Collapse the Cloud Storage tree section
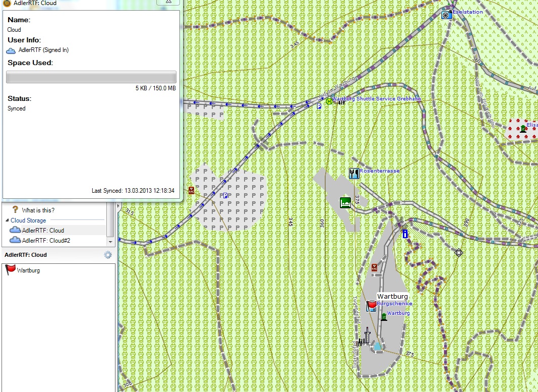Viewport: 538px width, 392px height. pyautogui.click(x=7, y=220)
